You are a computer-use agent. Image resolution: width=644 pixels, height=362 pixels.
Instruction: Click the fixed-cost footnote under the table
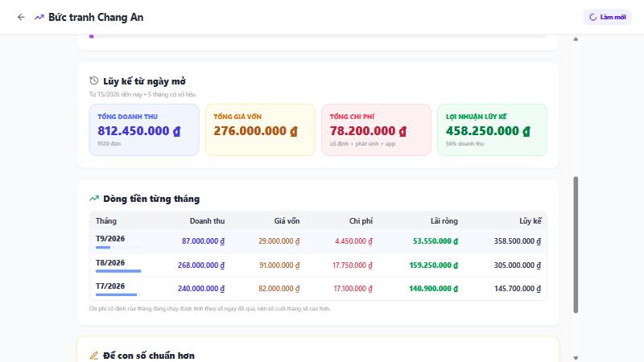pos(210,309)
